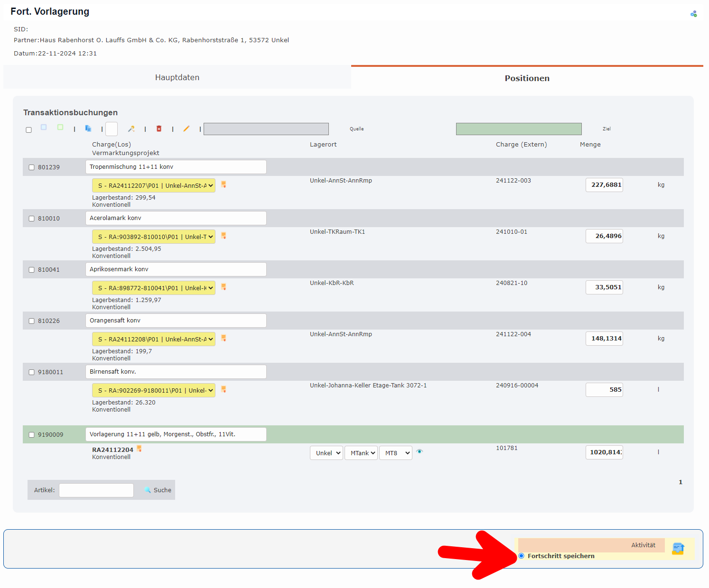The image size is (709, 588).
Task: Click the red trash delete icon
Action: click(159, 129)
